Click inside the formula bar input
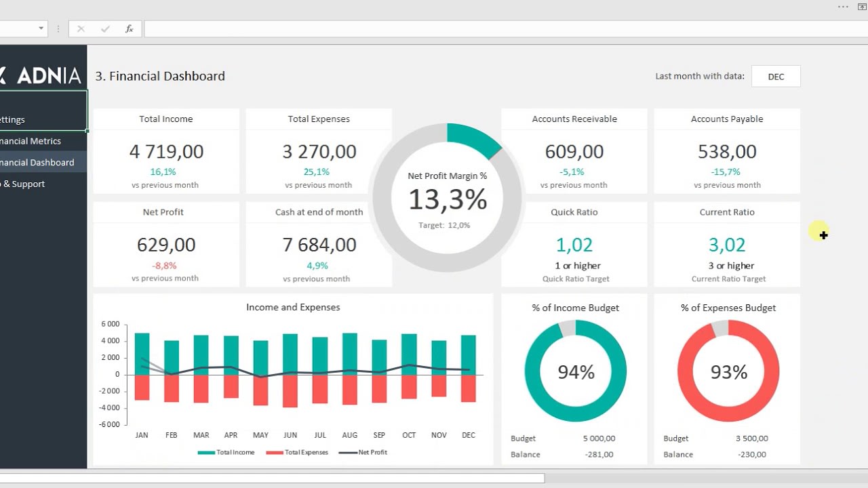This screenshot has width=868, height=488. click(502, 28)
